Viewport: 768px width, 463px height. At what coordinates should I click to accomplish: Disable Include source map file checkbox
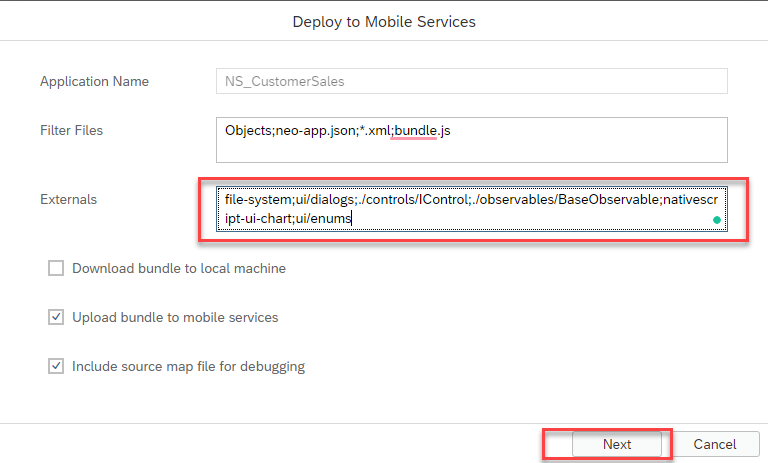[x=56, y=366]
